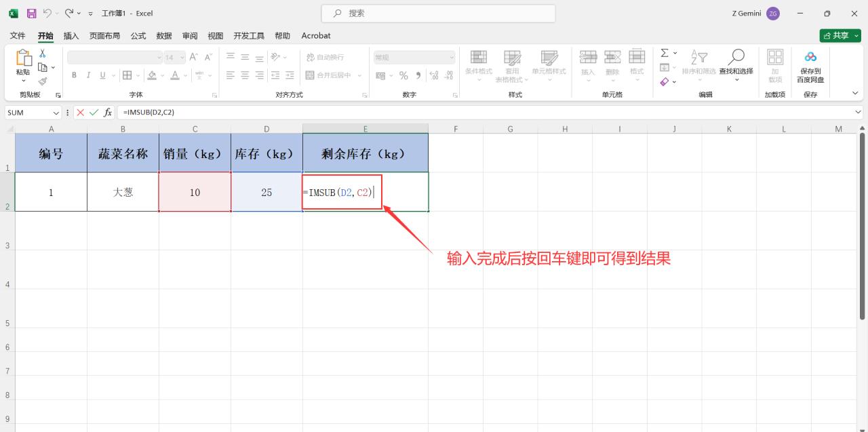This screenshot has width=868, height=432.
Task: Click the Orientation text-angle icon
Action: coord(275,58)
